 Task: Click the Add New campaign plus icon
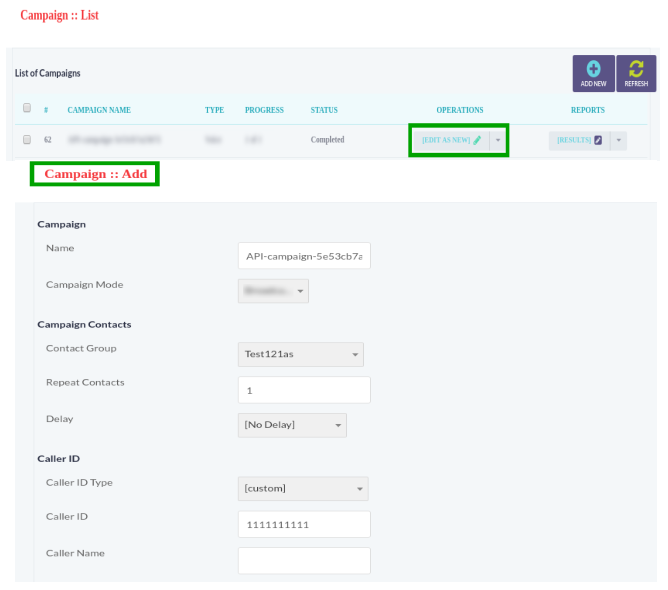pos(593,70)
